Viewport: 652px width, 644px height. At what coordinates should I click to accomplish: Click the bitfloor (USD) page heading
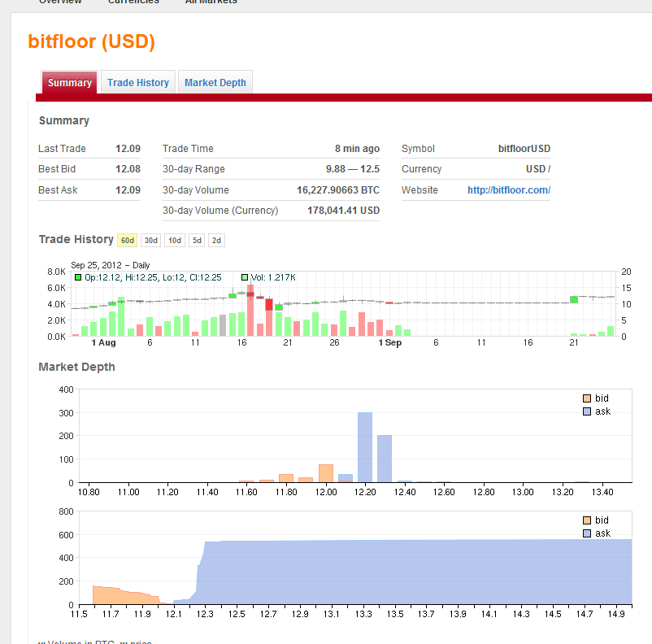pyautogui.click(x=92, y=41)
